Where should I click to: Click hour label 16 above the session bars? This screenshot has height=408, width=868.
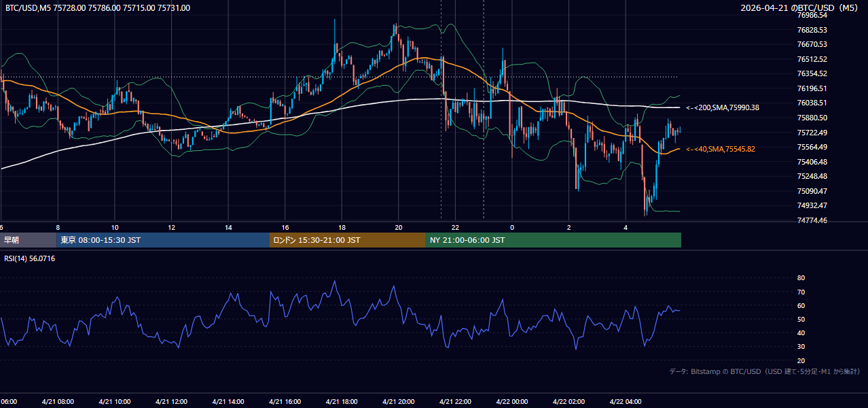tap(285, 227)
